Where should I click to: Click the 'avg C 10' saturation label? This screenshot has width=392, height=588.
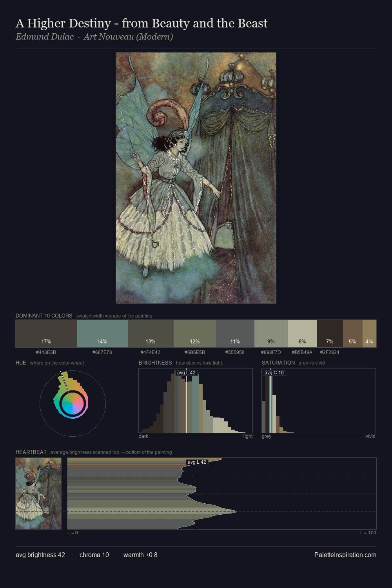click(x=274, y=373)
